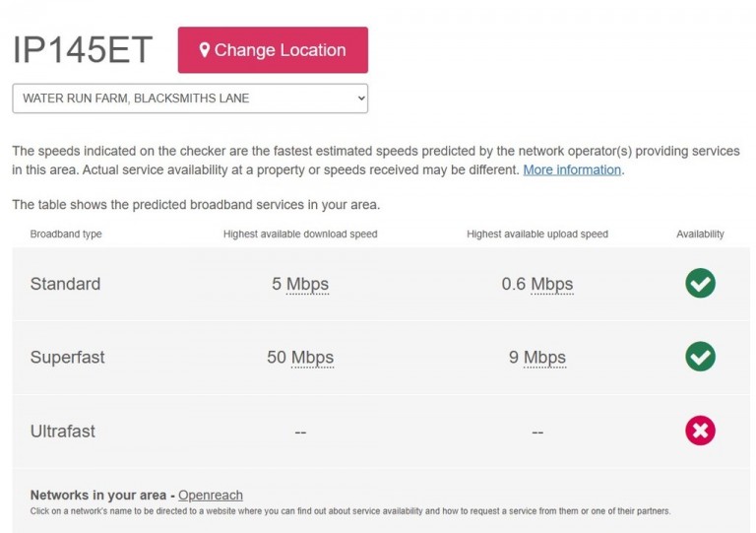Click the Change Location button
Image resolution: width=756 pixels, height=533 pixels.
[273, 50]
